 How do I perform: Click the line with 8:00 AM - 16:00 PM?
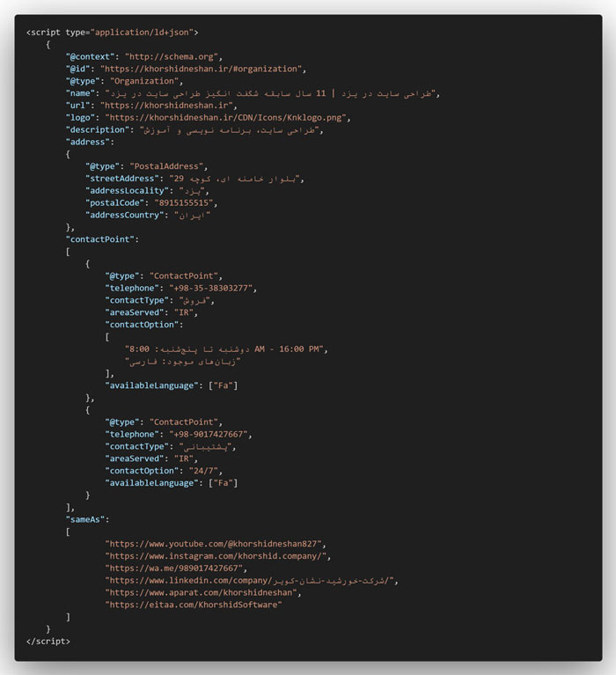point(226,349)
